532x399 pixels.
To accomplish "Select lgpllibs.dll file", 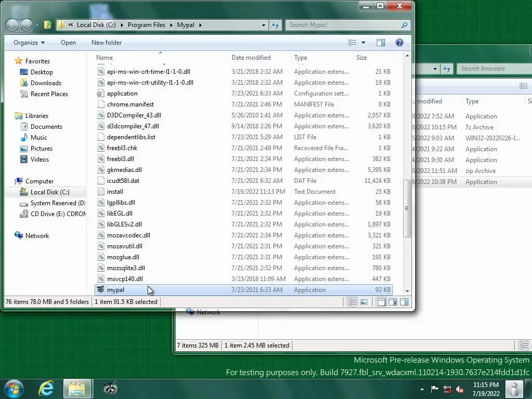I will pos(121,202).
